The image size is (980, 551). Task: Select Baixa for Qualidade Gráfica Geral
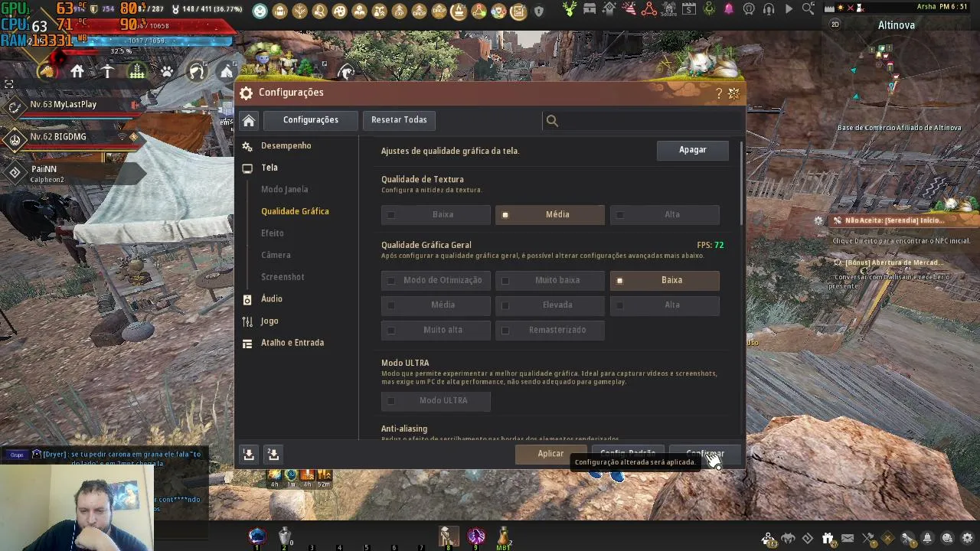665,280
